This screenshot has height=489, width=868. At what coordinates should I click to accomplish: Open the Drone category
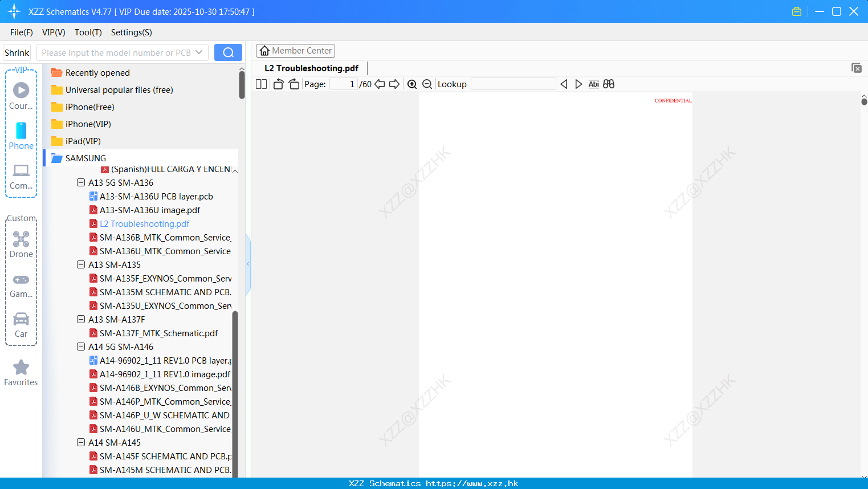point(21,244)
